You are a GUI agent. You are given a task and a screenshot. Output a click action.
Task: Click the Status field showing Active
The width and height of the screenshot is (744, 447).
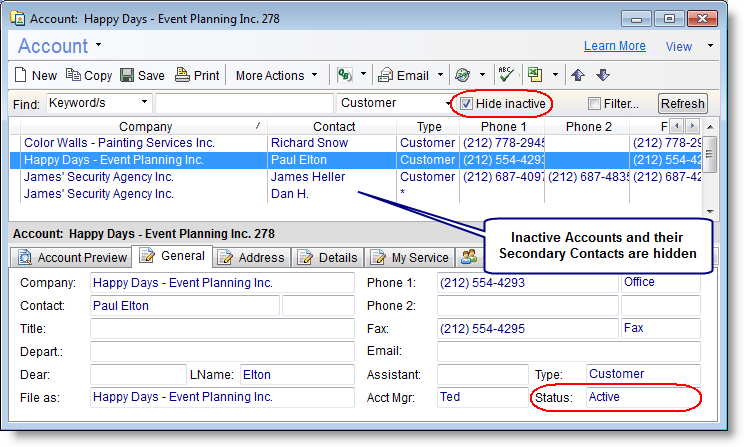click(x=642, y=397)
